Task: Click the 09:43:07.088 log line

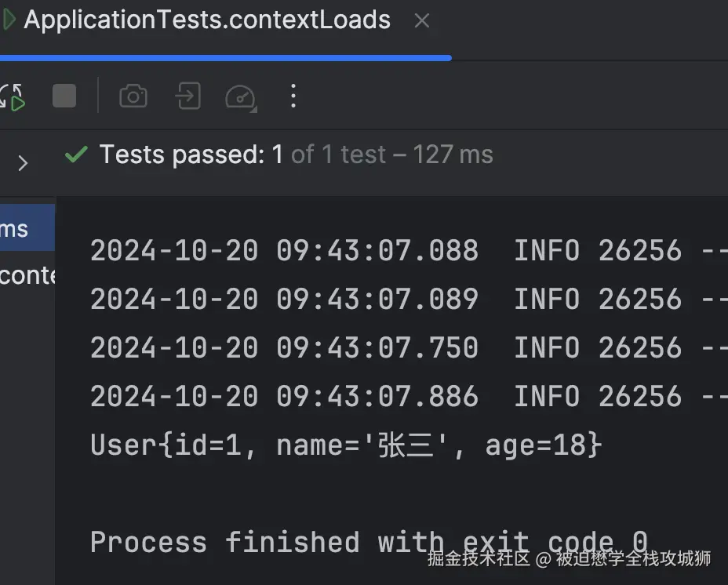Action: (409, 251)
